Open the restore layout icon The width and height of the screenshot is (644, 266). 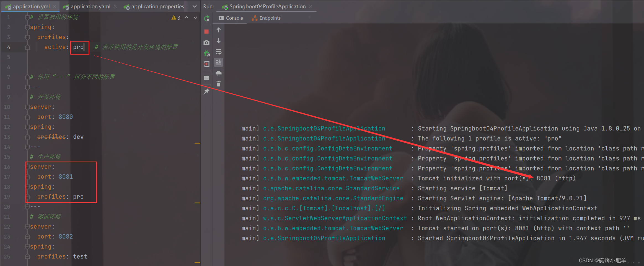click(206, 78)
